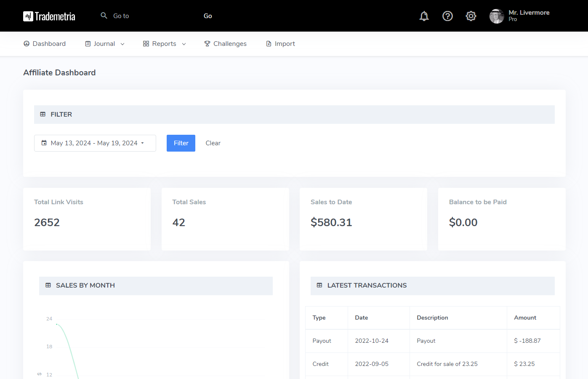The height and width of the screenshot is (379, 588).
Task: Clear the date filter
Action: (x=213, y=143)
